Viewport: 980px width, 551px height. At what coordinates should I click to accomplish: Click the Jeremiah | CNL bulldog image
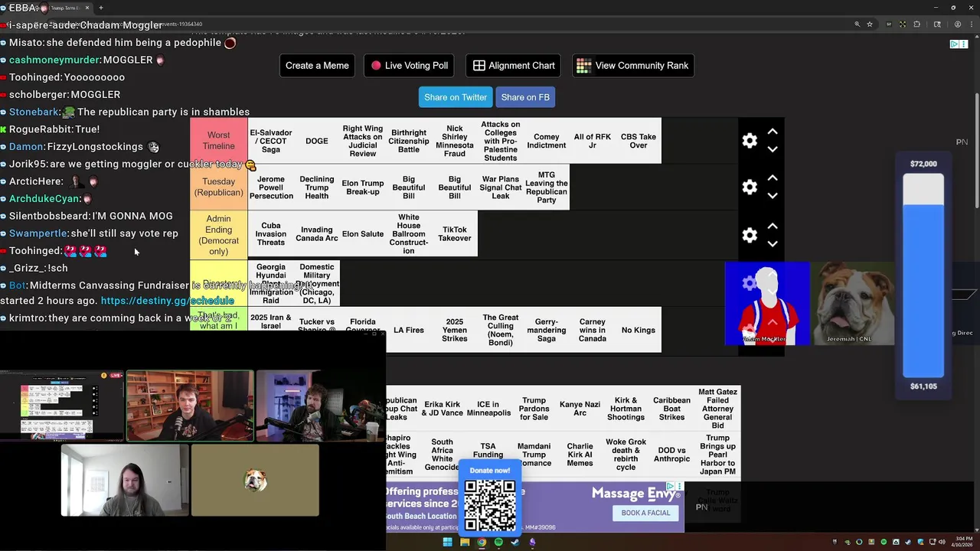tap(852, 304)
